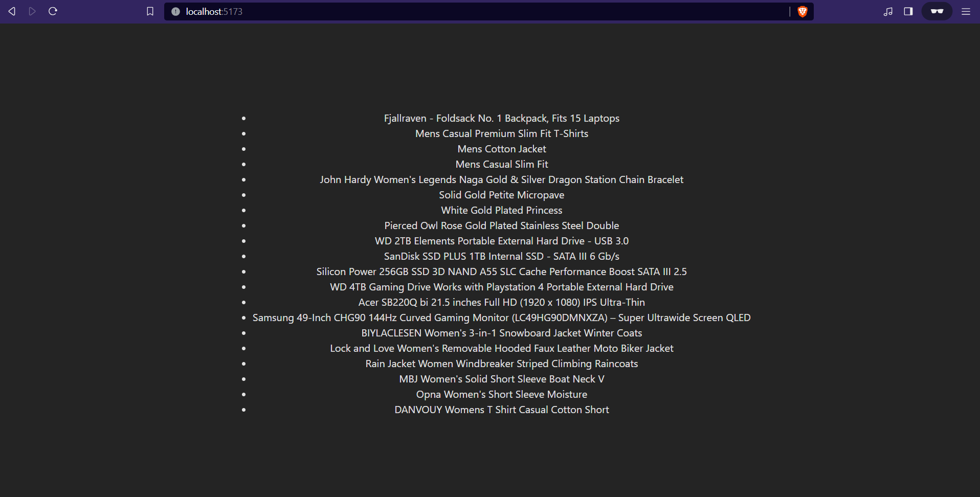Bookmark this page

(150, 11)
